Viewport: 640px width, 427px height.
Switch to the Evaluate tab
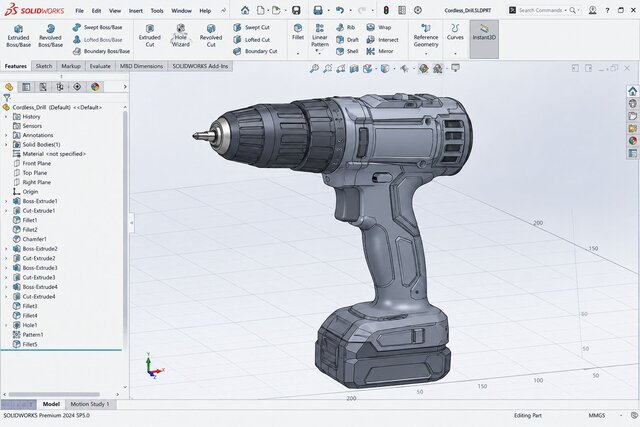[100, 66]
